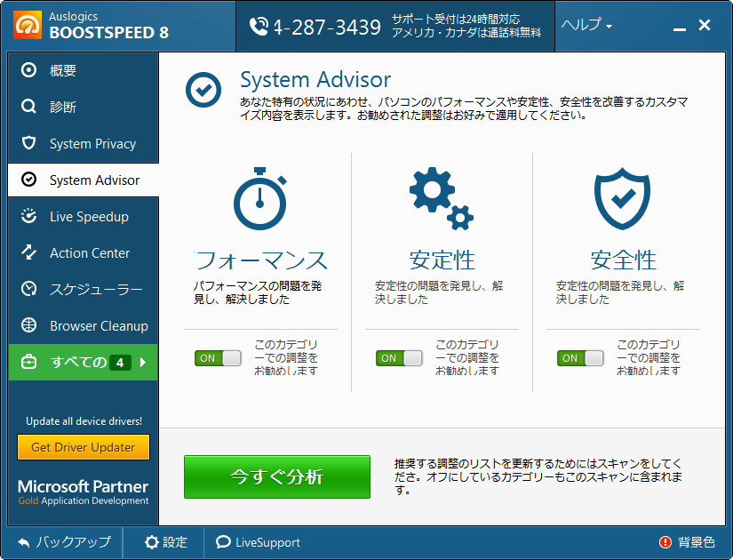Click the support phone number 287-3439
The image size is (733, 560).
click(x=327, y=28)
